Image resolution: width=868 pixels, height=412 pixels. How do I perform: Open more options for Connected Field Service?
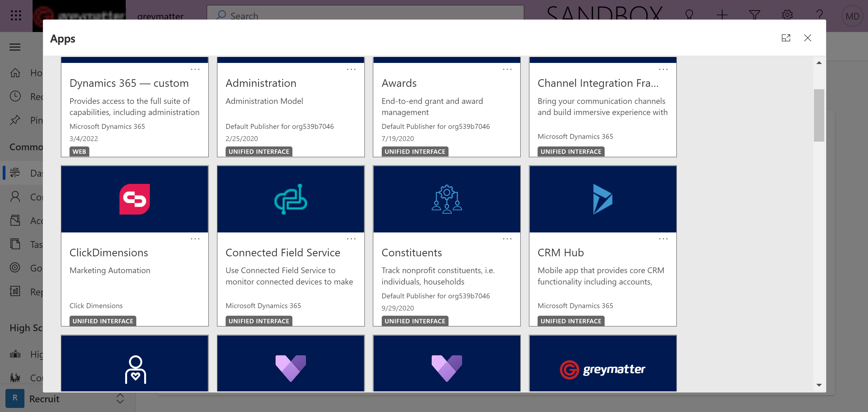click(351, 239)
